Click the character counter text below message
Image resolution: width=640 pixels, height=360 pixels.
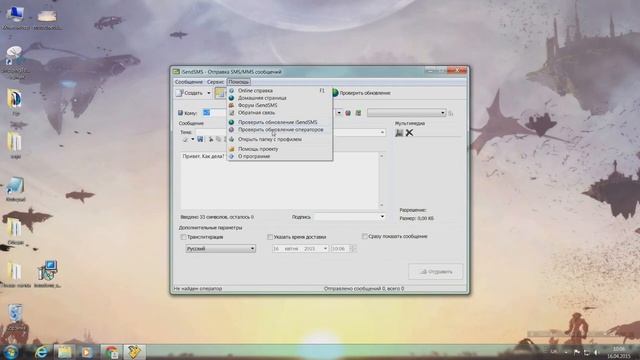click(217, 217)
